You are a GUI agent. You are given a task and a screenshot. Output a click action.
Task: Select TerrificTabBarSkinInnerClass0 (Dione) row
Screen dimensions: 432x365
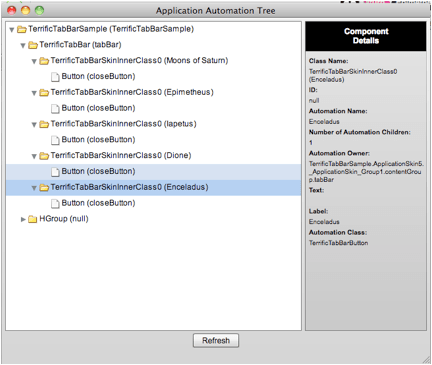point(153,155)
